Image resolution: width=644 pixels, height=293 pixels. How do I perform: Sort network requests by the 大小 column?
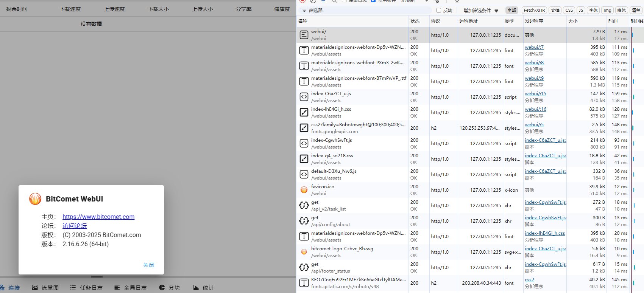[586, 21]
